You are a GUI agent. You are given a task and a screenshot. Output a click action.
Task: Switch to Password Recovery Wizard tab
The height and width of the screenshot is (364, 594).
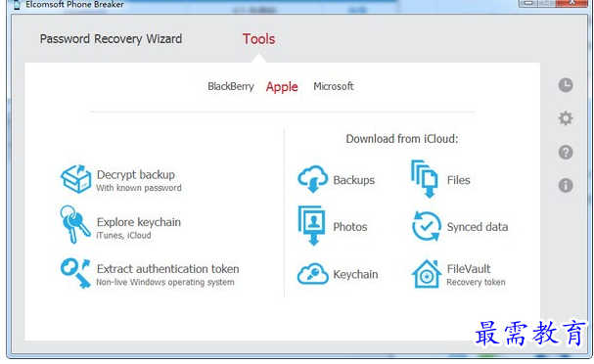(x=111, y=39)
